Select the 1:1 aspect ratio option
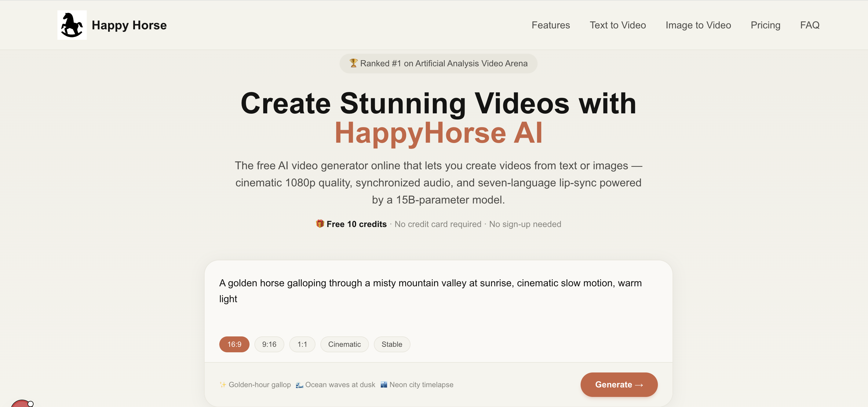Image resolution: width=868 pixels, height=407 pixels. click(x=302, y=344)
